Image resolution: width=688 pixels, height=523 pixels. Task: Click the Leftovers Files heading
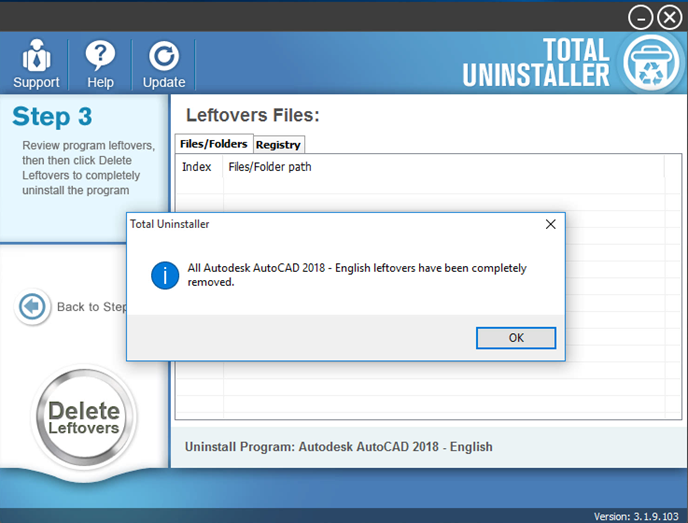click(253, 115)
